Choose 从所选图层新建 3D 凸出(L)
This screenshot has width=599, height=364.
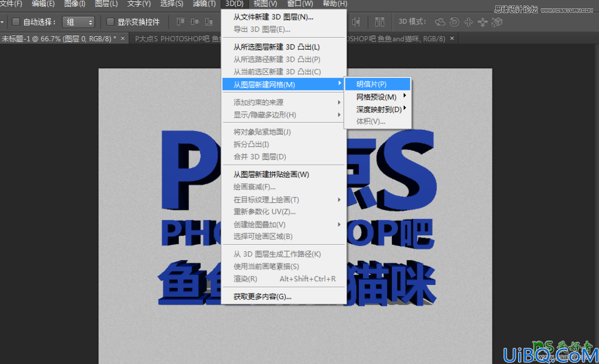pos(284,47)
